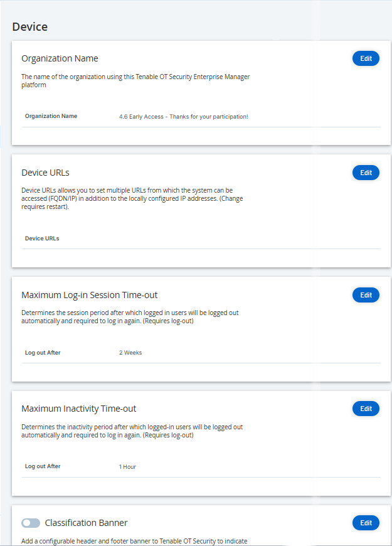The width and height of the screenshot is (392, 546).
Task: Click the bold Device URLs field label
Action: 42,238
